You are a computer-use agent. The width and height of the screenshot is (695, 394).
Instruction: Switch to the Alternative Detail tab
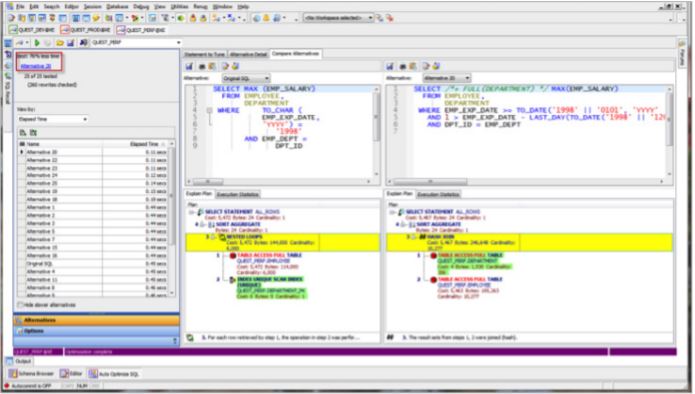click(x=248, y=54)
